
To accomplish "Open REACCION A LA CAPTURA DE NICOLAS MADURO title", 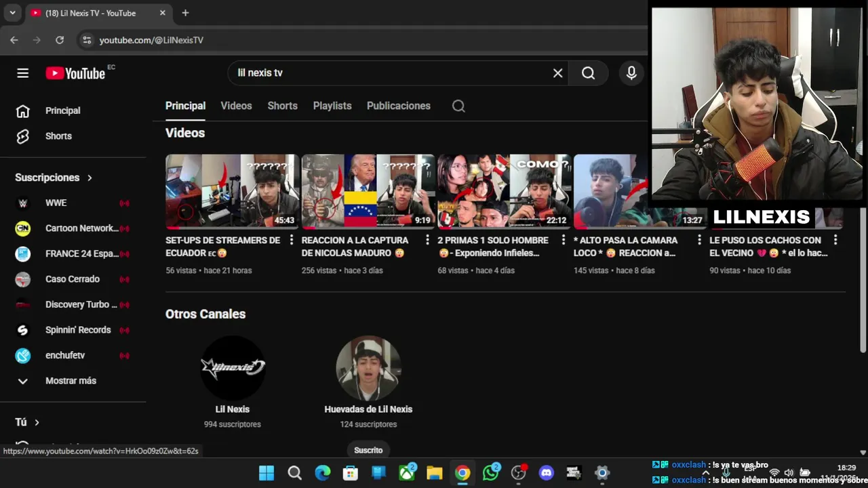I will pyautogui.click(x=355, y=247).
